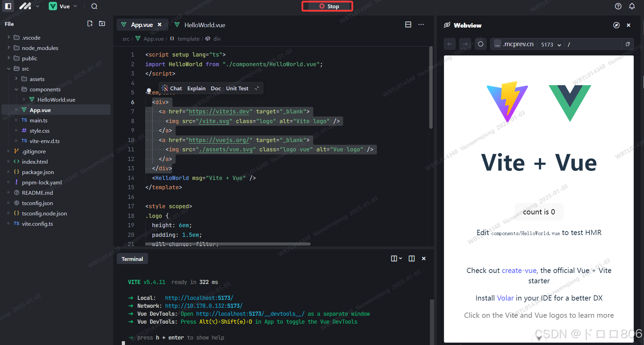Go back in the Webview
The width and height of the screenshot is (644, 345).
[450, 44]
